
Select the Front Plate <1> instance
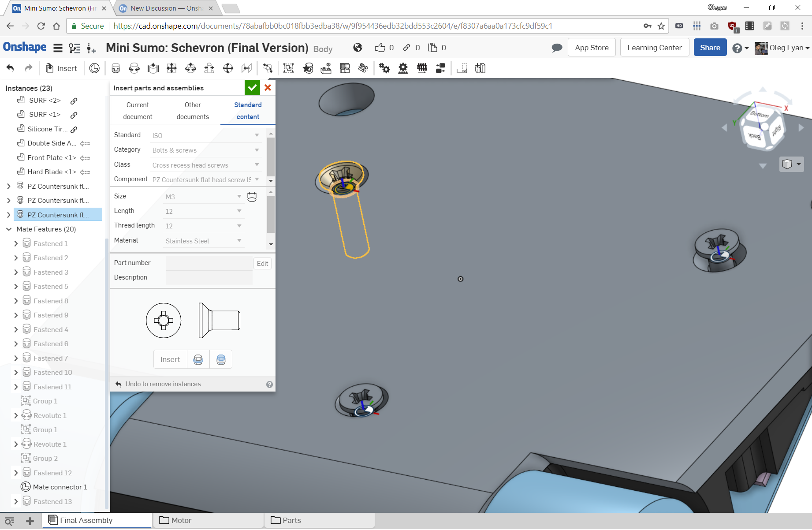(52, 157)
